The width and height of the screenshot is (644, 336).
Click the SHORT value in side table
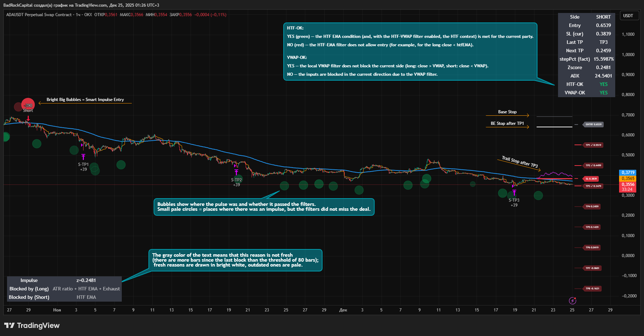pyautogui.click(x=603, y=17)
